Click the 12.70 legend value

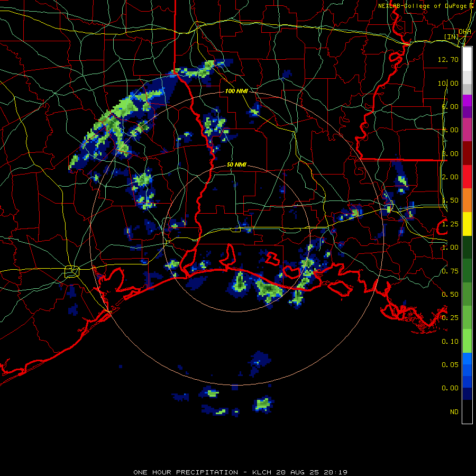[x=448, y=59]
